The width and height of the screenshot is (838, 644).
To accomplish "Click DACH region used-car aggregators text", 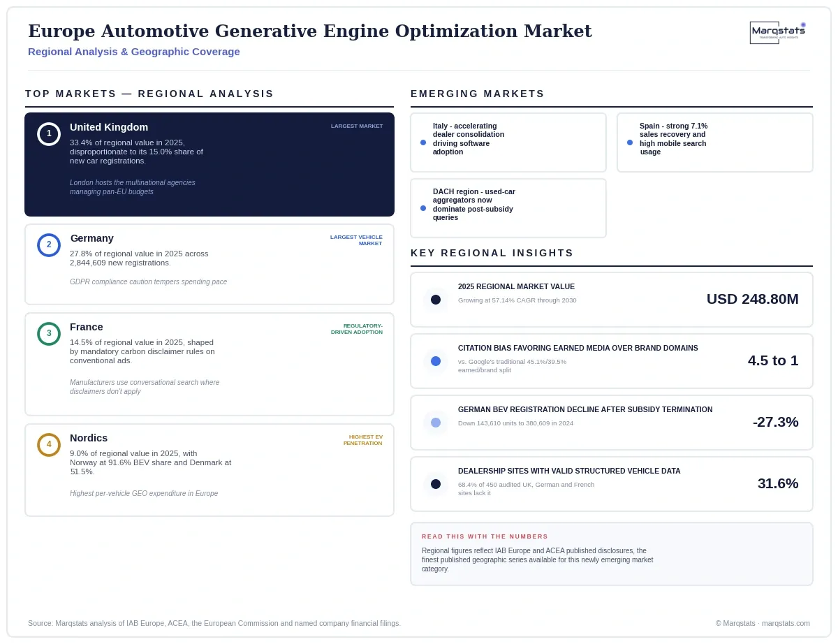I will [474, 205].
